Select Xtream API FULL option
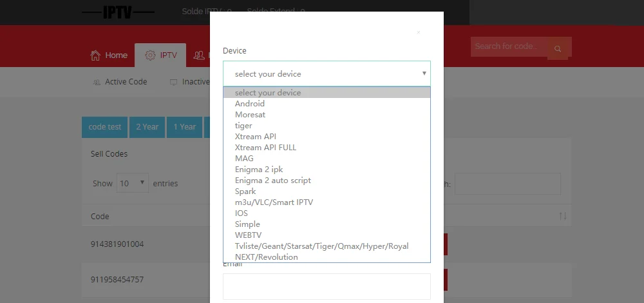644x303 pixels. [265, 148]
